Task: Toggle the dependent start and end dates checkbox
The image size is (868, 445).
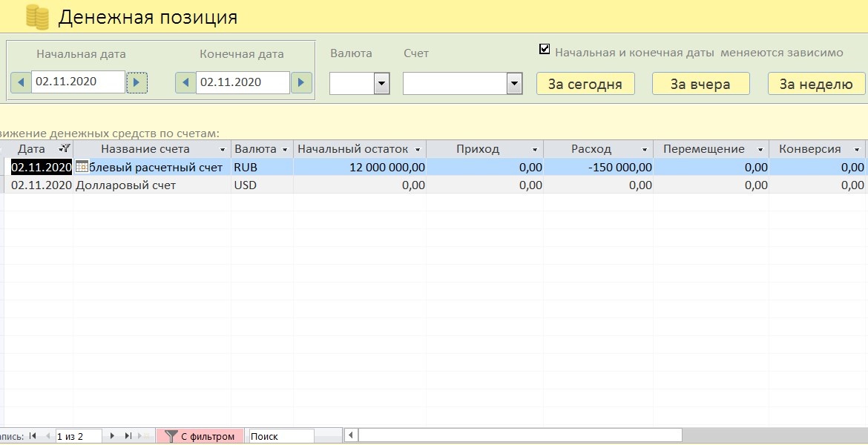Action: pyautogui.click(x=544, y=49)
